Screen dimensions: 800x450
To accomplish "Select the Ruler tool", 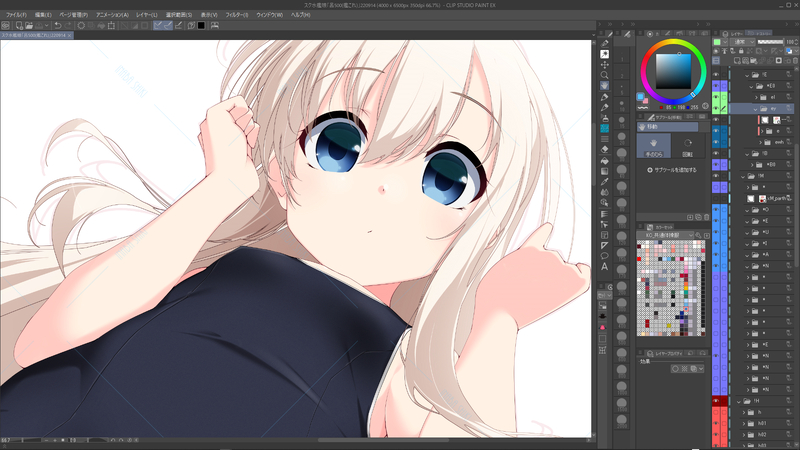I will 605,246.
